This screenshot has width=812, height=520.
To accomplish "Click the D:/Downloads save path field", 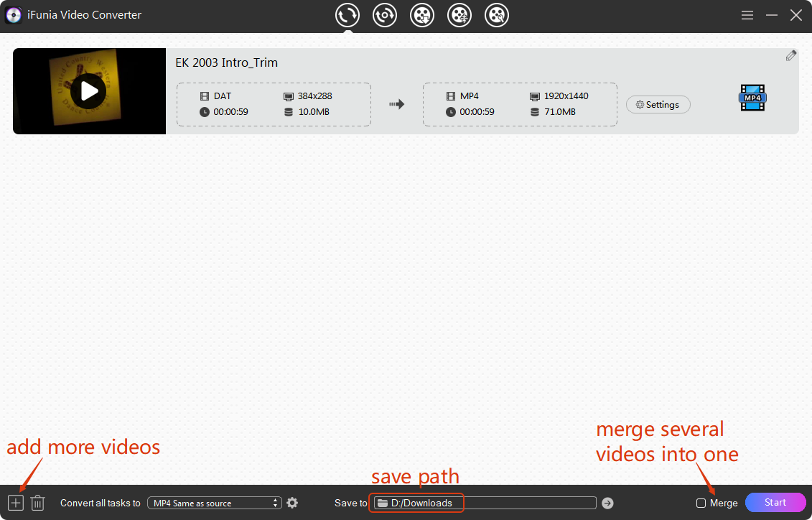I will (x=485, y=503).
